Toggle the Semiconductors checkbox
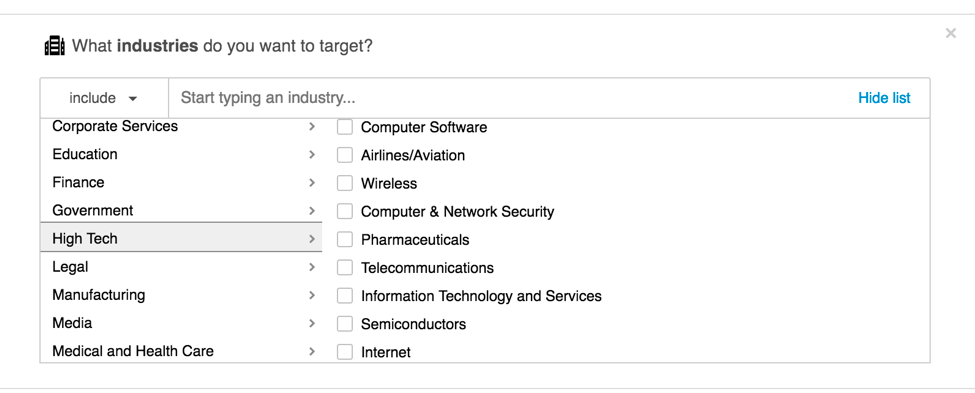Viewport: 975px width, 393px height. (344, 323)
